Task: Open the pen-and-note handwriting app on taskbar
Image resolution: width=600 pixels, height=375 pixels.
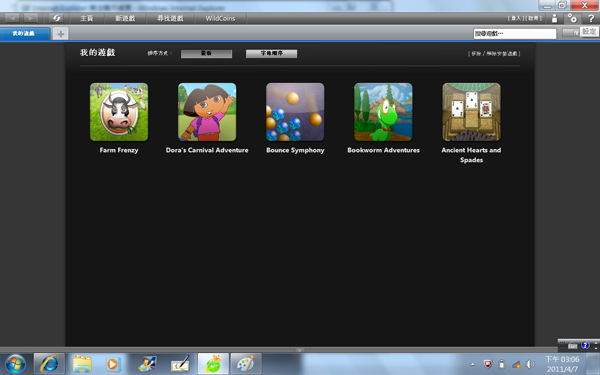Action: [180, 364]
